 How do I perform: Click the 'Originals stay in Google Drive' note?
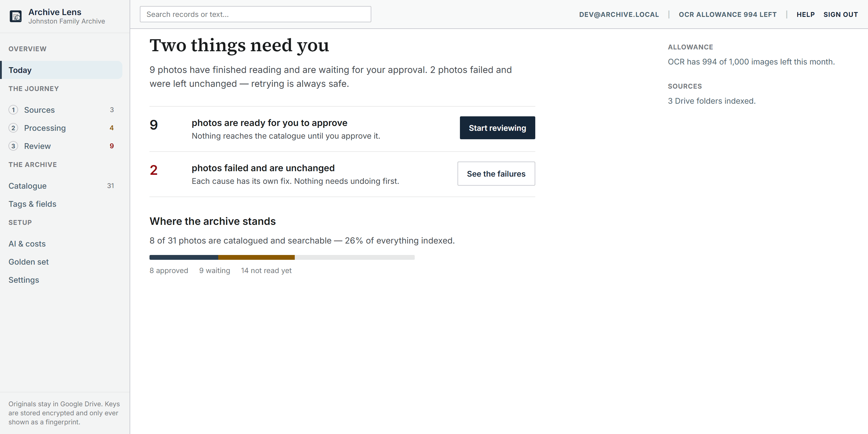tap(64, 413)
